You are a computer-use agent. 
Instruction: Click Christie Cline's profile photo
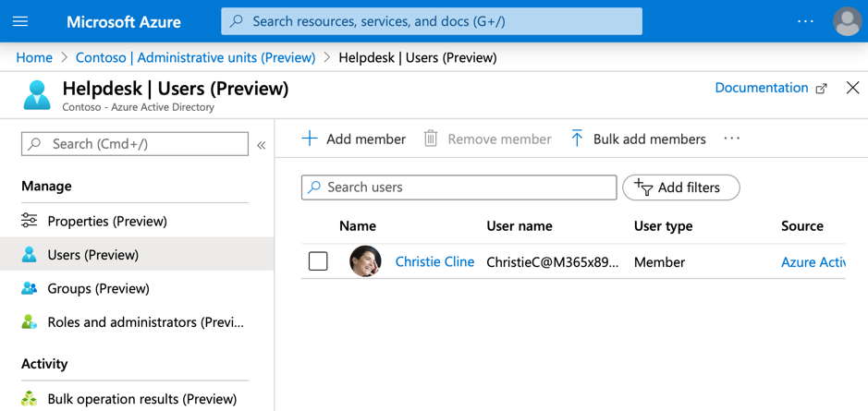pyautogui.click(x=365, y=261)
